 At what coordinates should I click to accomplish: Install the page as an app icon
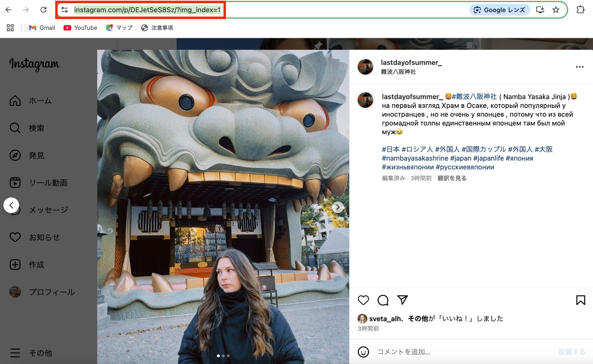click(x=540, y=10)
